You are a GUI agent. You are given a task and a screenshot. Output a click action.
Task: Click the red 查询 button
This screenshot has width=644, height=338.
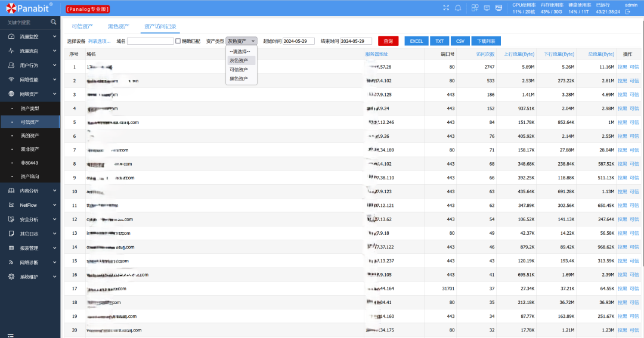388,41
